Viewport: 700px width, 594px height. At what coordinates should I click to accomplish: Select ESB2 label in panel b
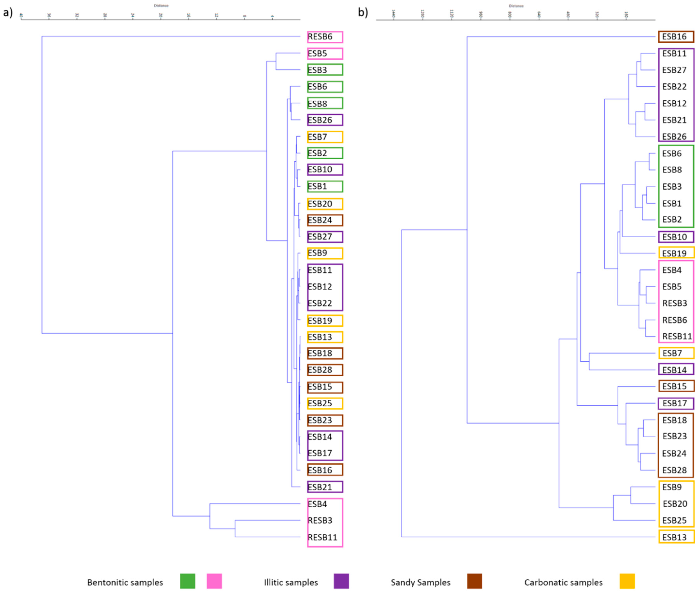coord(672,220)
